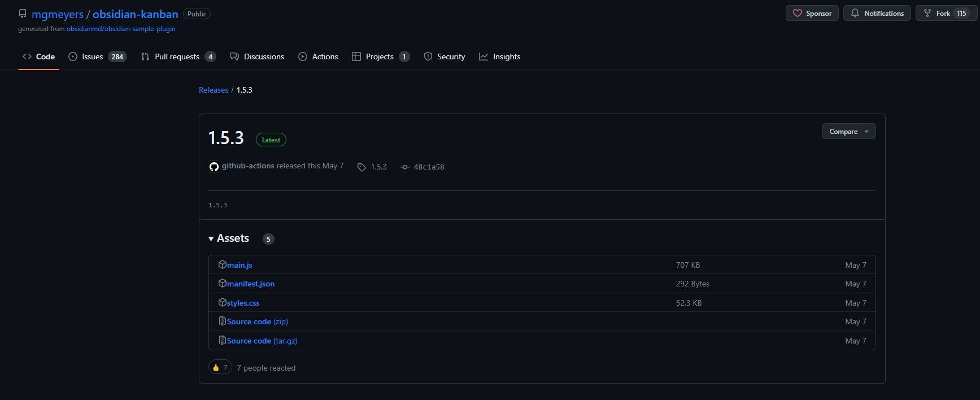Click the Projects counter badge 1

click(x=404, y=56)
